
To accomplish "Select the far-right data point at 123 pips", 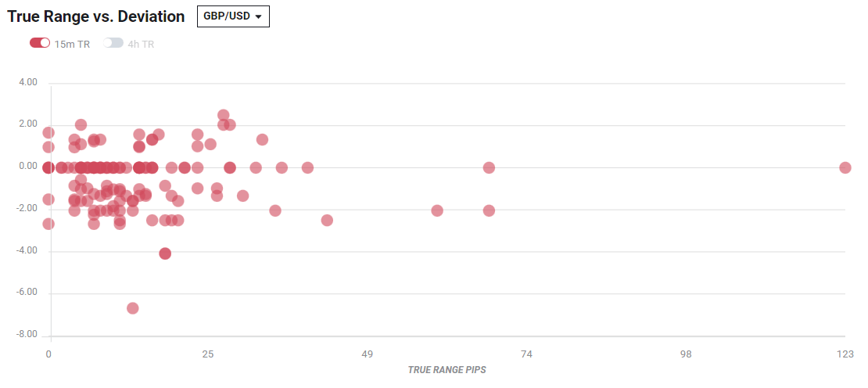I will coord(845,167).
